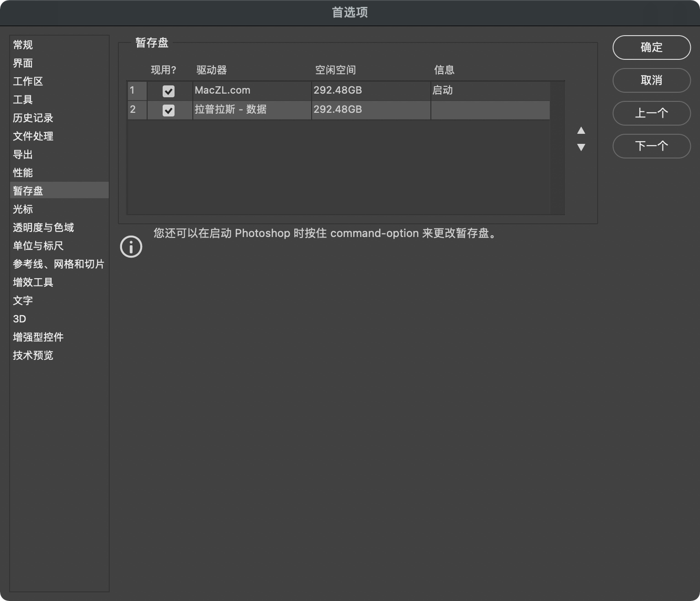Open the 常规 preferences category

[x=23, y=45]
